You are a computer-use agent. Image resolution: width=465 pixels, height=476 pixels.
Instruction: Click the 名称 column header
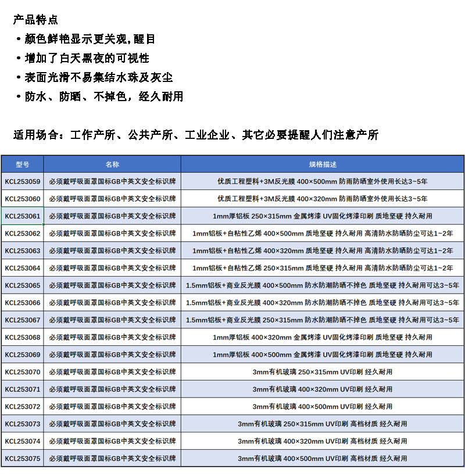[x=112, y=164]
